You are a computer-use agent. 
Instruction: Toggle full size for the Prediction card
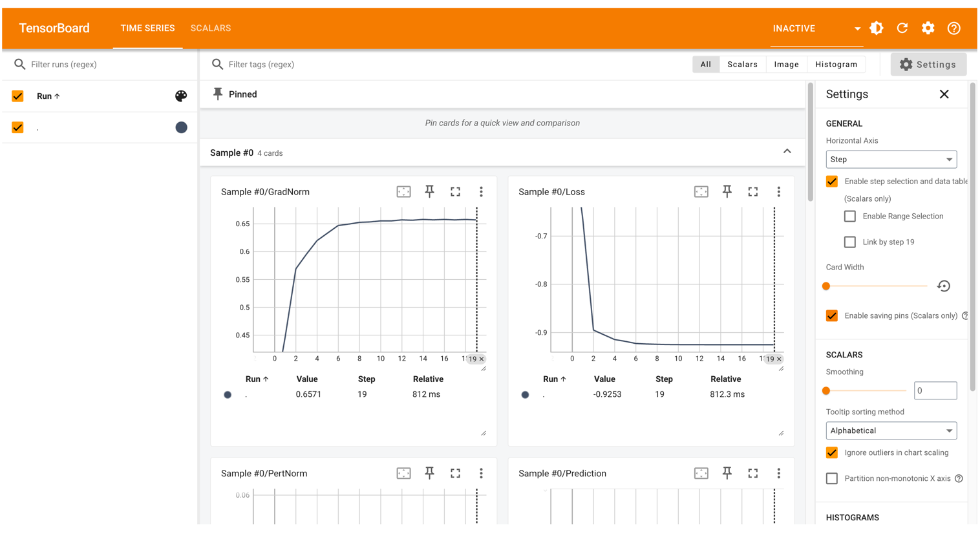[753, 474]
